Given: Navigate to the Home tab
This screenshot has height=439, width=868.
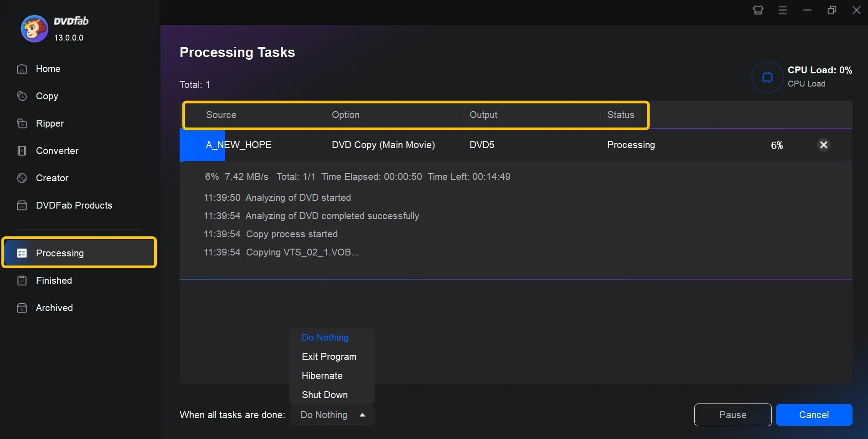Looking at the screenshot, I should pyautogui.click(x=48, y=69).
